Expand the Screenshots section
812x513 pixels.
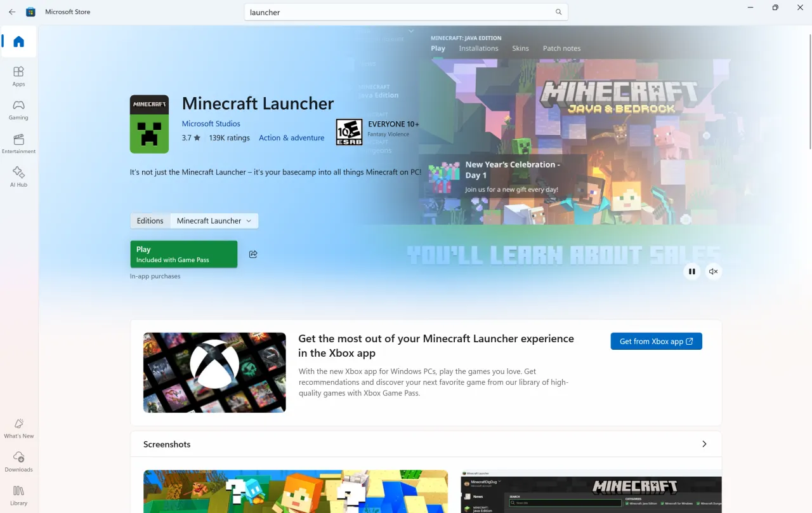click(704, 444)
